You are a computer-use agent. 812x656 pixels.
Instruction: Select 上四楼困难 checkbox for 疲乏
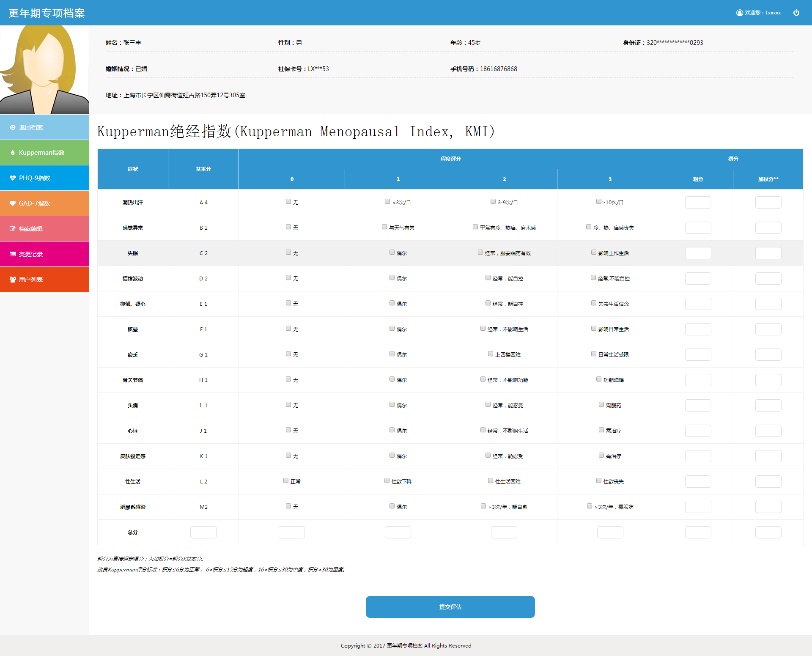tap(491, 354)
